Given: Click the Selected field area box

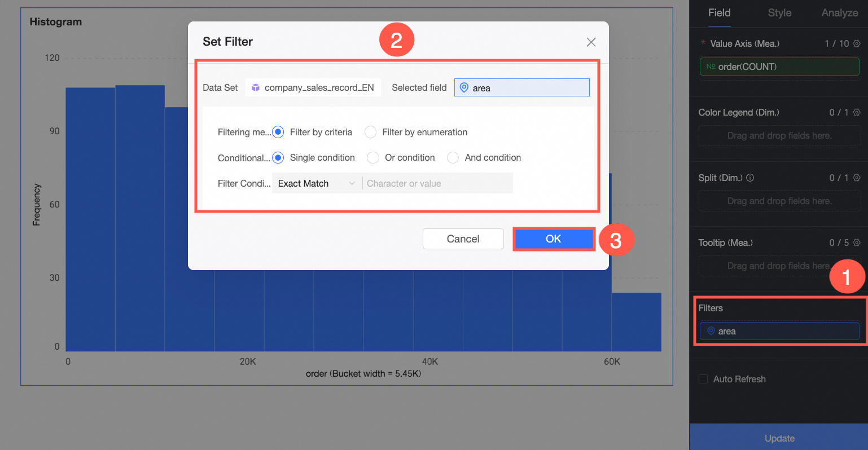Looking at the screenshot, I should (x=522, y=87).
